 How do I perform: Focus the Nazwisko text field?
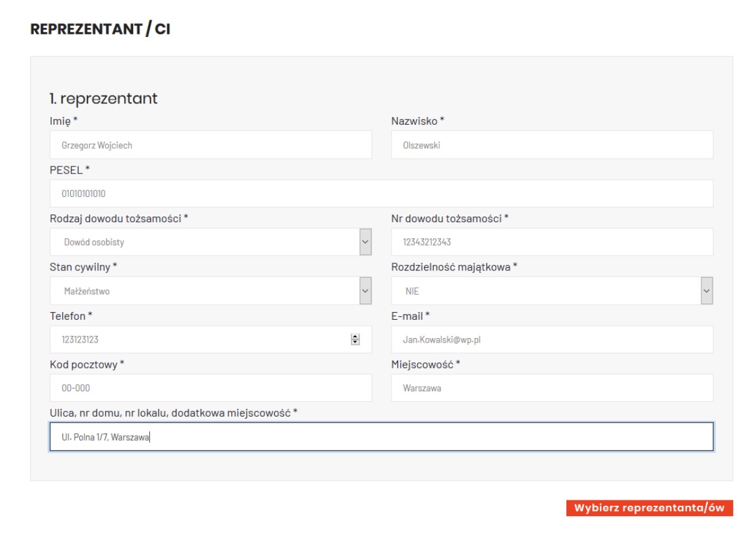[x=551, y=145]
